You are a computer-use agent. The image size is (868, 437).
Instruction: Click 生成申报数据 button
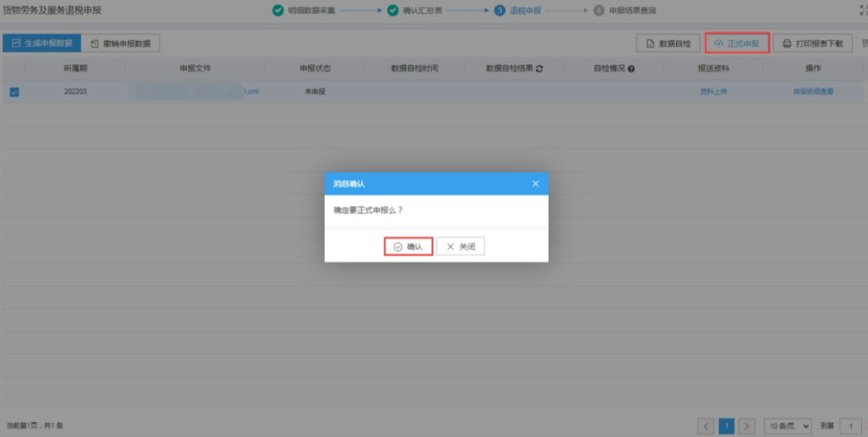[x=42, y=43]
